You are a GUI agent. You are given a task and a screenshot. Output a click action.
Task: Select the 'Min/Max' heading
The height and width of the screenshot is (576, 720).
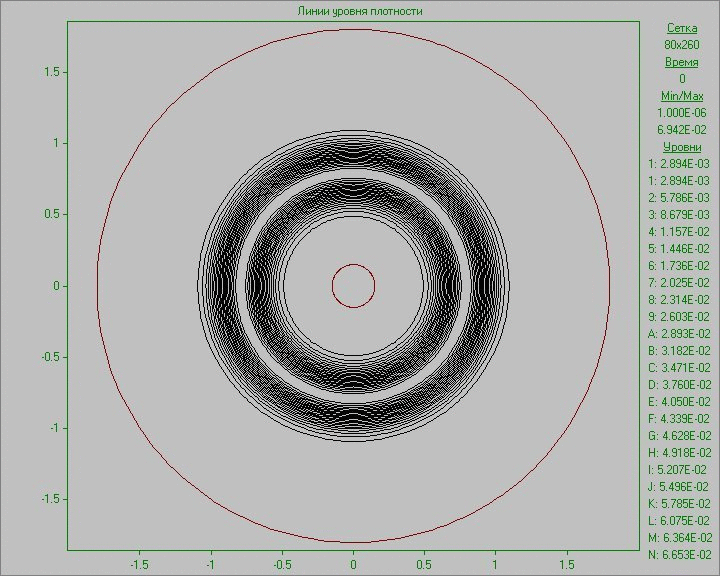point(682,96)
